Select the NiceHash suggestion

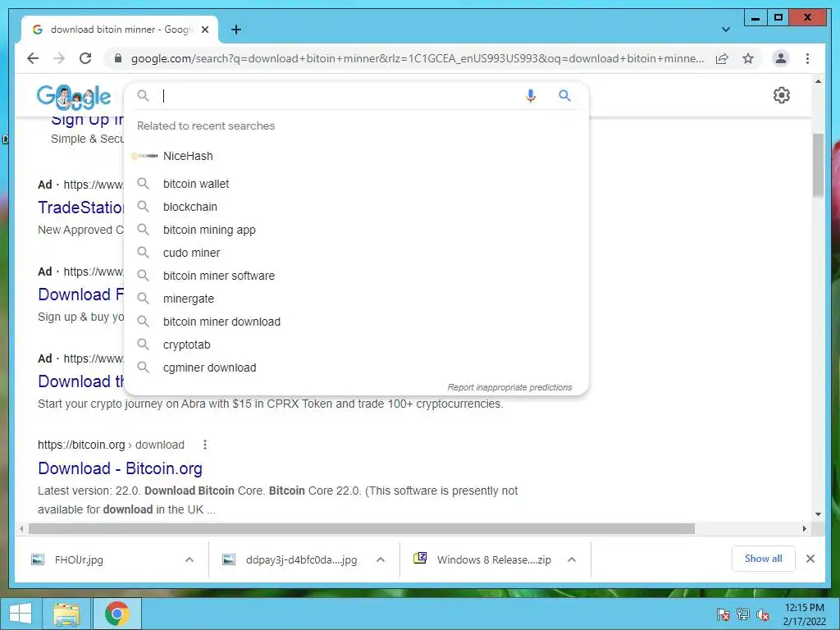coord(356,156)
